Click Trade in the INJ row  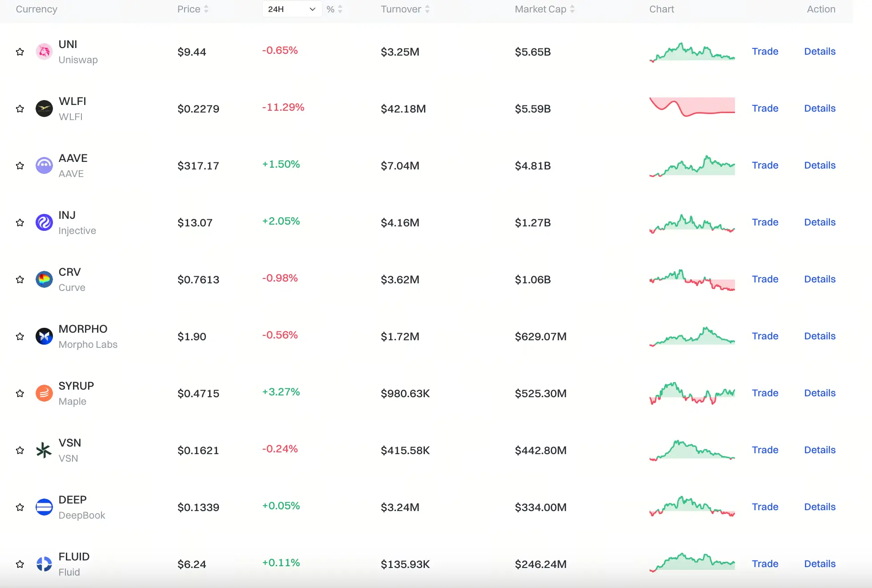tap(765, 222)
